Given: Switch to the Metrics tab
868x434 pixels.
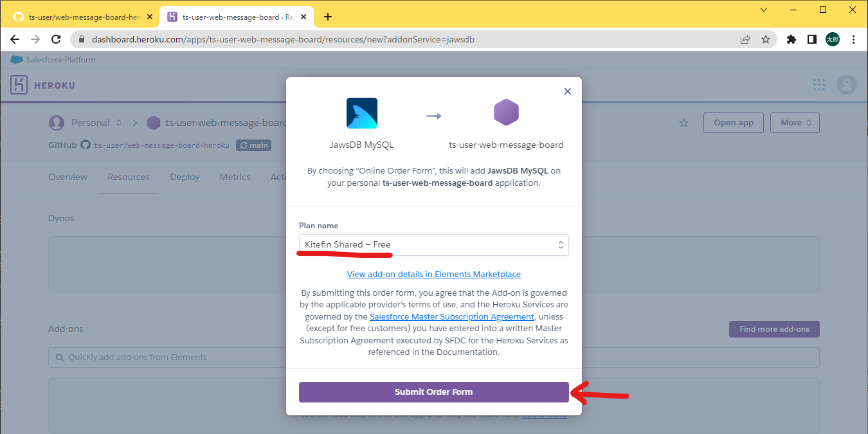Looking at the screenshot, I should point(235,177).
